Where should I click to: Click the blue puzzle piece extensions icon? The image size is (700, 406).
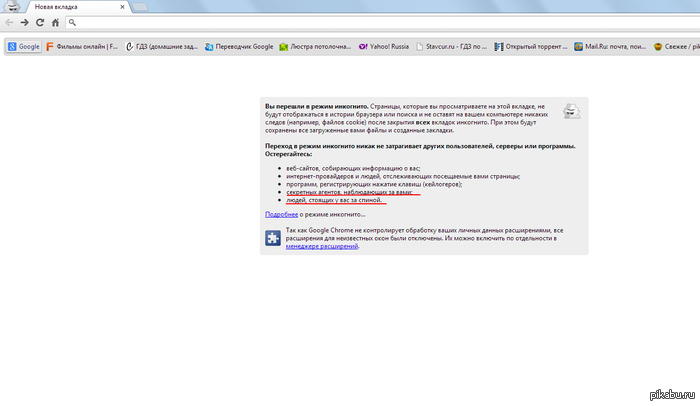pos(272,238)
